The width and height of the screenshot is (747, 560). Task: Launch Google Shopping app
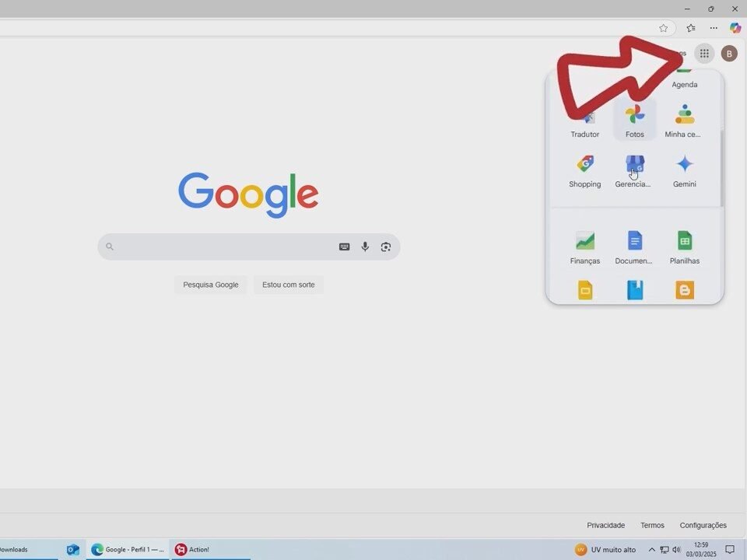(585, 170)
